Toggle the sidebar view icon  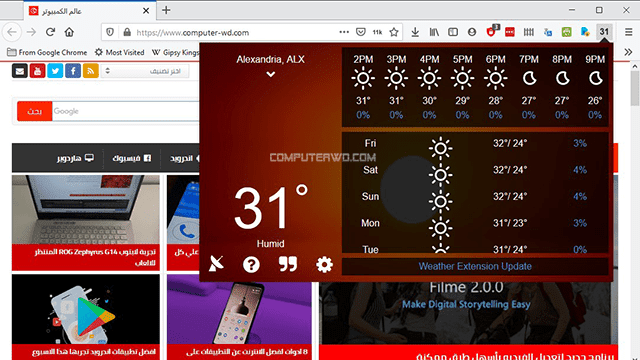pos(453,32)
